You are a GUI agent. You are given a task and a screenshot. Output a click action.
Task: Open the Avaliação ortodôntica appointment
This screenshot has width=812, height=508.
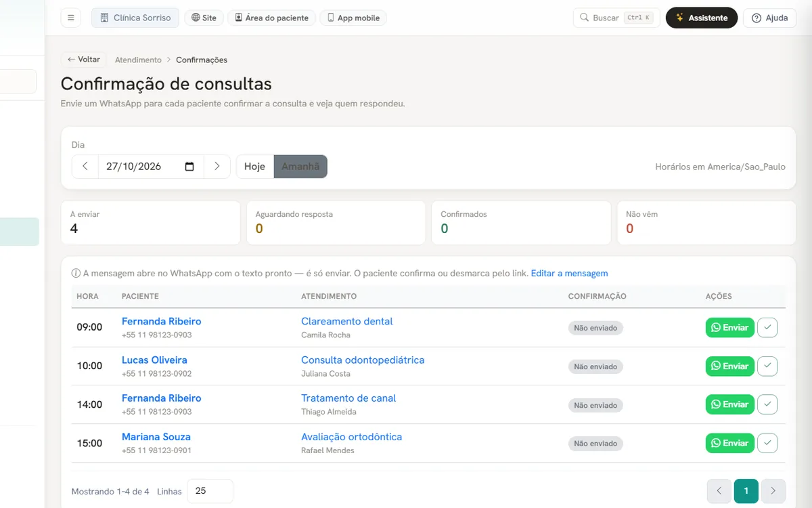351,437
